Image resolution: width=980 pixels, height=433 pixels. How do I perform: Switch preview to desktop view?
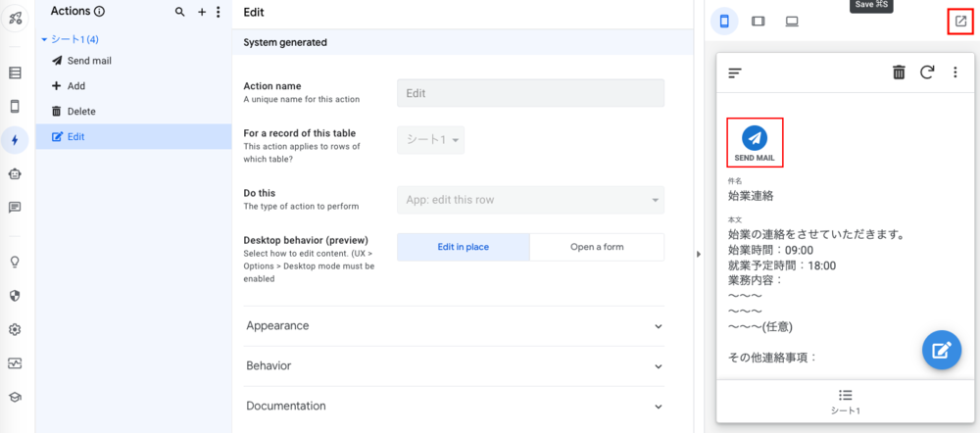click(791, 22)
